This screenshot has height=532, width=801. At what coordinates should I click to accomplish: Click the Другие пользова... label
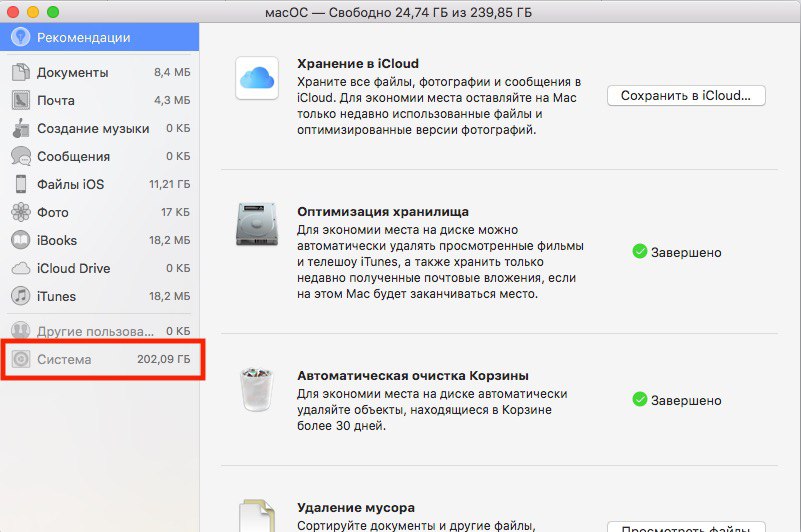(x=95, y=331)
